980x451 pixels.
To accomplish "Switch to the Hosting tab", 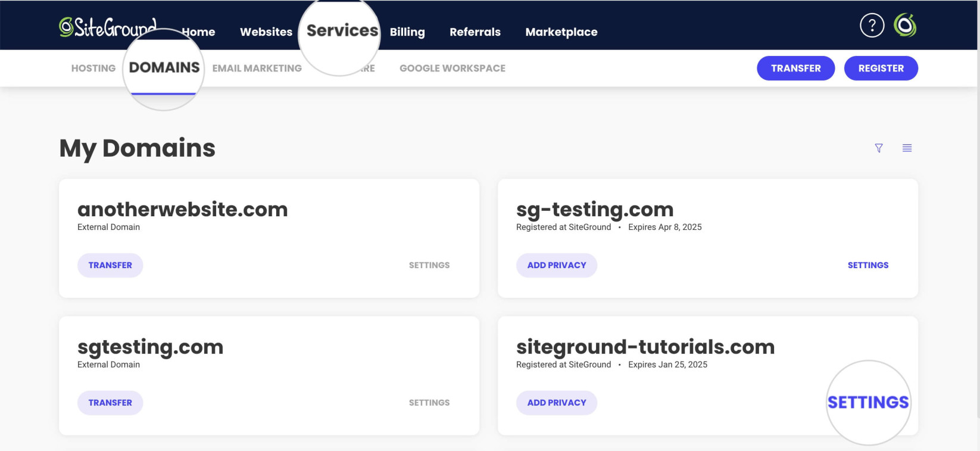I will click(93, 68).
